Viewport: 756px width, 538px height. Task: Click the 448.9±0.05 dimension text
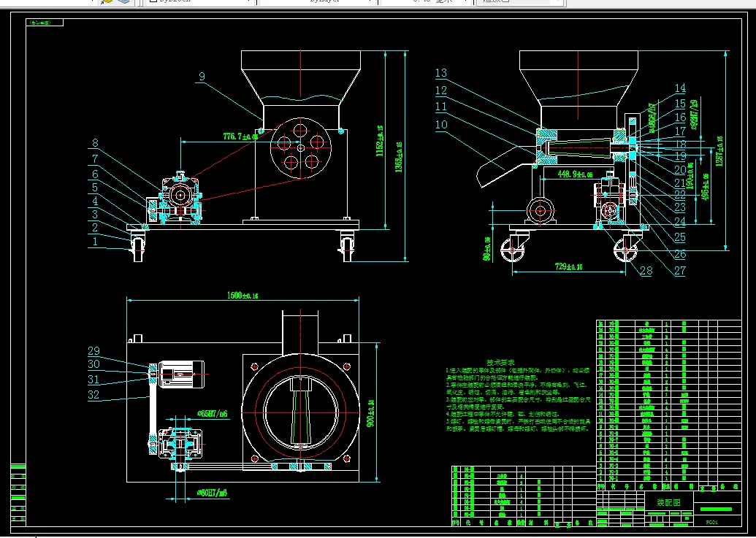(575, 174)
